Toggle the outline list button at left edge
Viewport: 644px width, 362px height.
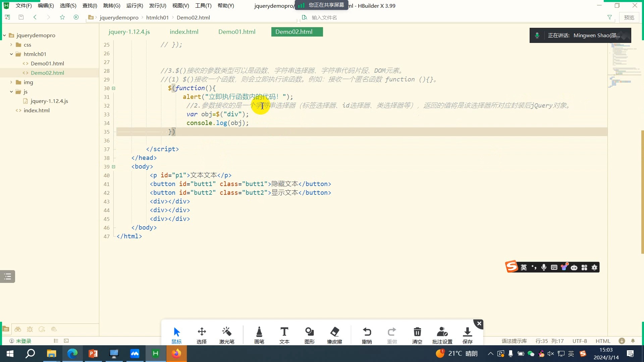pos(7,277)
